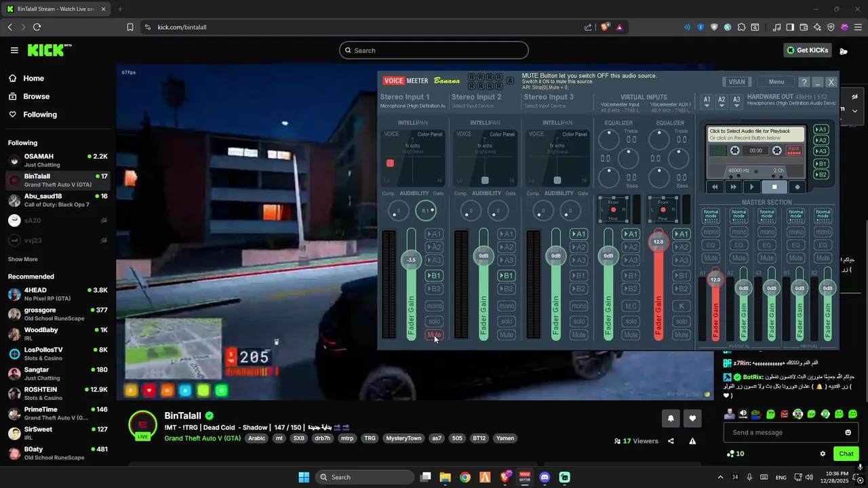The width and height of the screenshot is (868, 488).
Task: Open emoji picker in message box
Action: (848, 432)
